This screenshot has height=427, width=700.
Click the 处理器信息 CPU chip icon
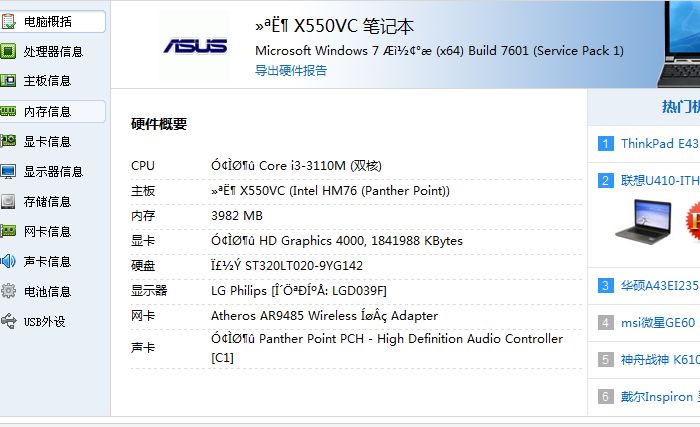pyautogui.click(x=8, y=51)
